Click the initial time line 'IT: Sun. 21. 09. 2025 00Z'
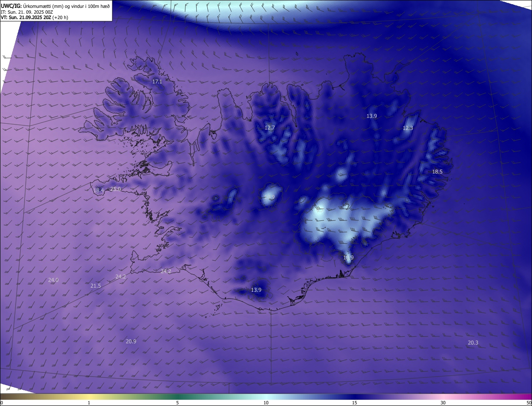 pos(27,12)
